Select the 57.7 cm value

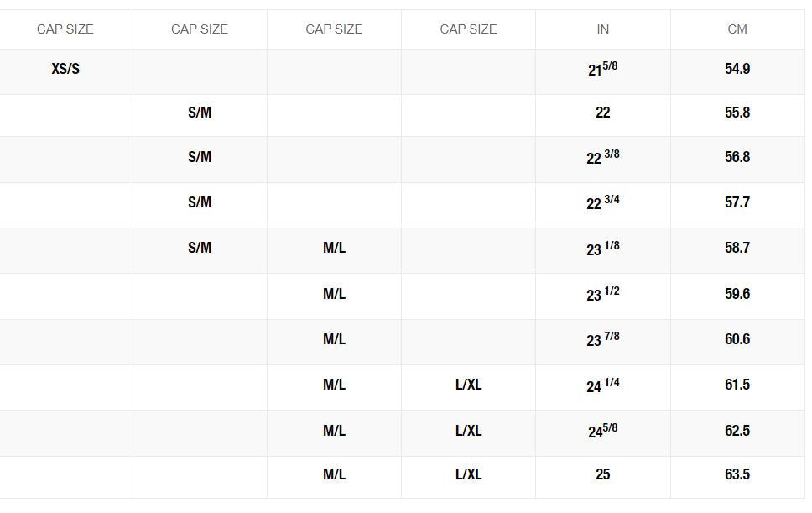(x=737, y=202)
